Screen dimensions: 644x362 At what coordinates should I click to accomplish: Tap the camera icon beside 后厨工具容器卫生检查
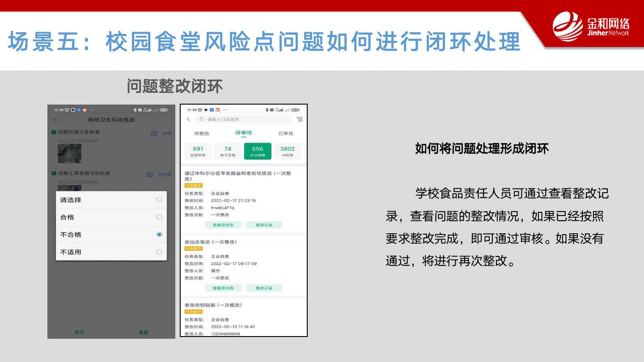[x=150, y=174]
